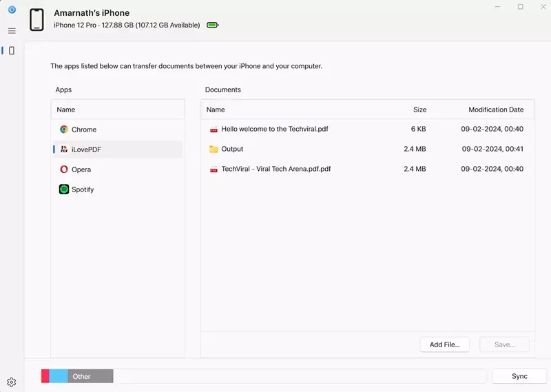Image resolution: width=551 pixels, height=392 pixels.
Task: Select the iPhone device icon in the sidebar
Action: pyautogui.click(x=12, y=50)
